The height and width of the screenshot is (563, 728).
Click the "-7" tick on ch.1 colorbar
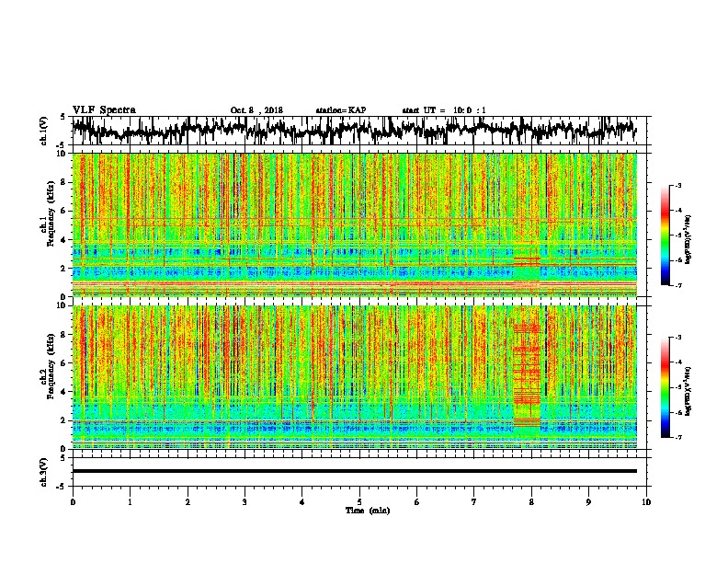pos(677,285)
